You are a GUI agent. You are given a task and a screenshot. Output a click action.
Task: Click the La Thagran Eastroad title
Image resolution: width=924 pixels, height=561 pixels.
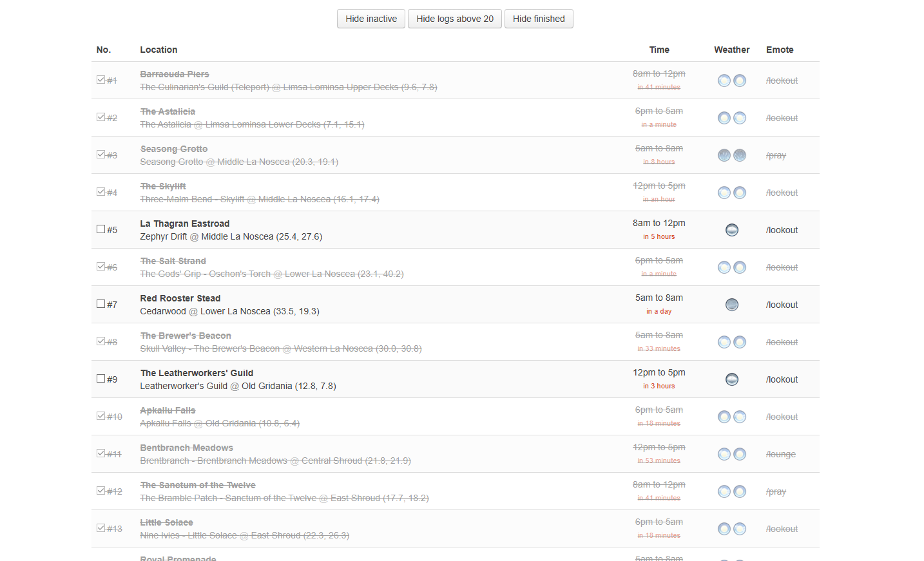tap(185, 223)
